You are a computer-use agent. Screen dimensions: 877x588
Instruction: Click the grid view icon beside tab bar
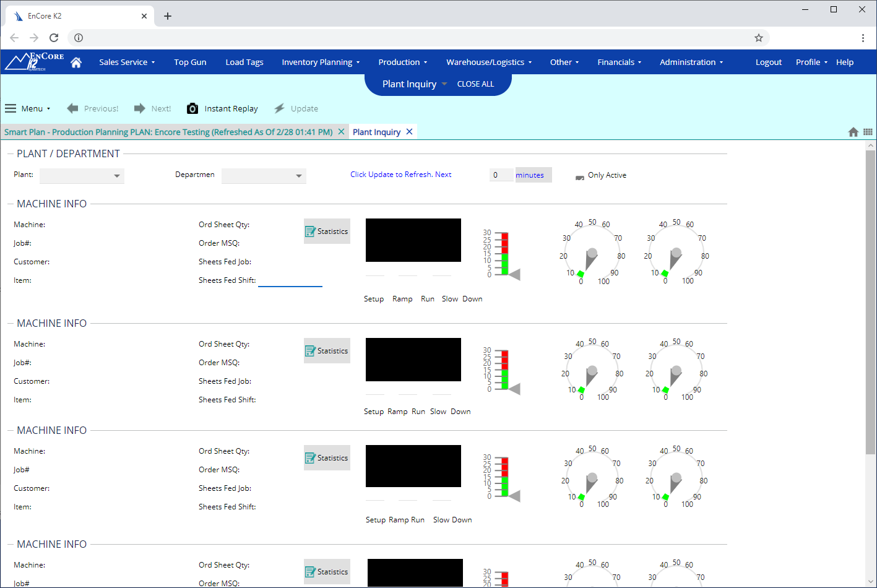click(868, 132)
